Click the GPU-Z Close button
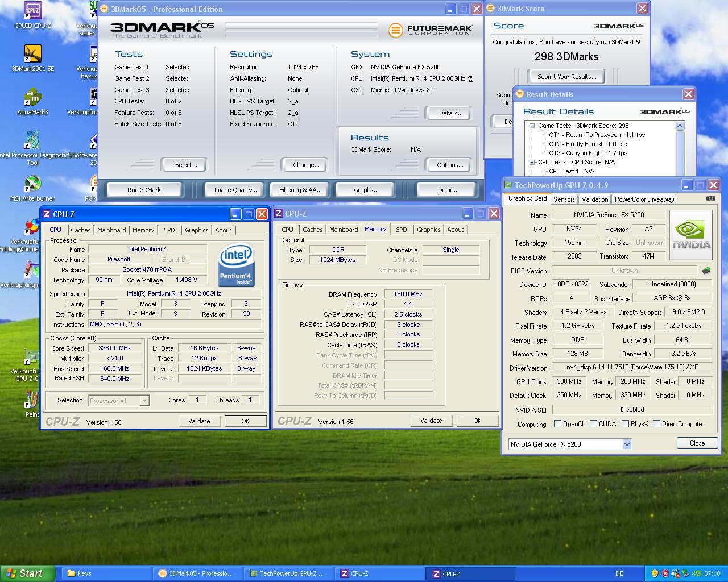The height and width of the screenshot is (582, 728). click(x=697, y=443)
